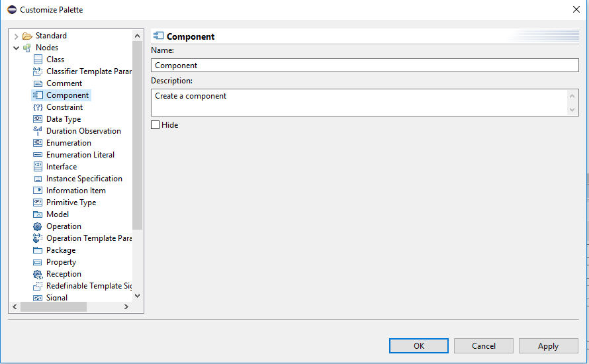Select the Operation gear icon
The height and width of the screenshot is (364, 589).
[x=38, y=226]
